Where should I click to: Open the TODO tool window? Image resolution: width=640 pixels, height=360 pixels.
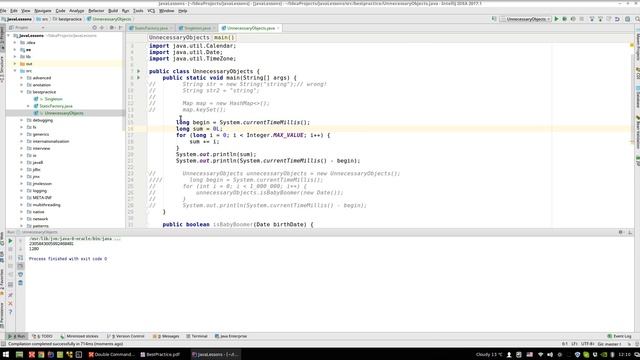point(42,336)
